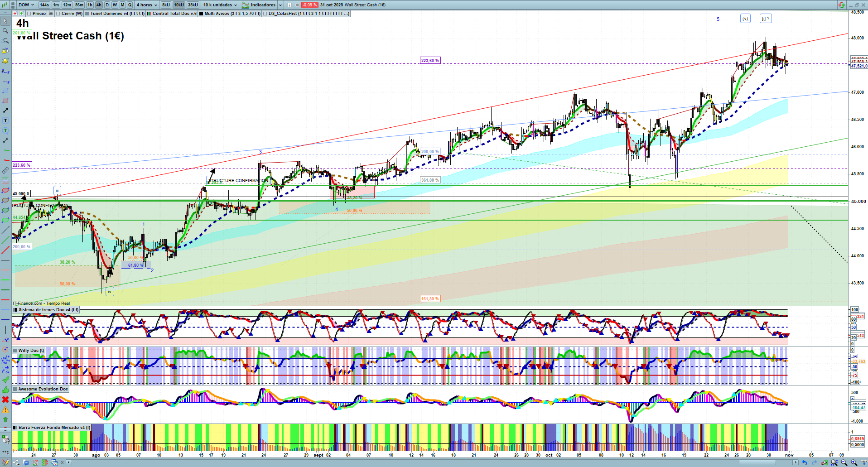Click the refresh icon at top right

(841, 5)
